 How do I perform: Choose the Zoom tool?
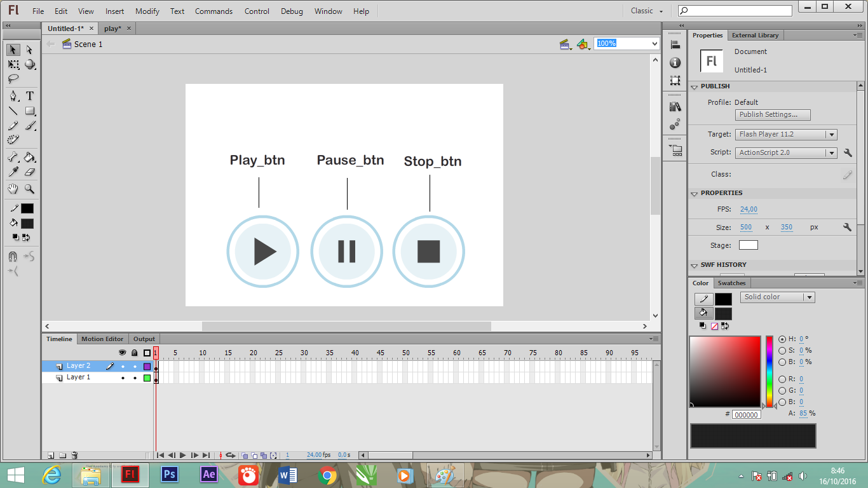[x=29, y=189]
